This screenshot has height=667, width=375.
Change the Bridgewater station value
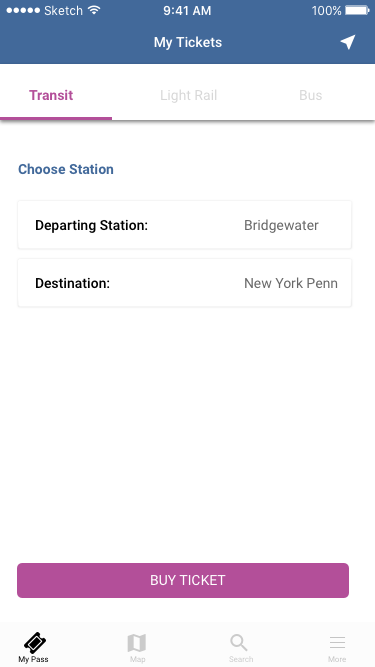click(281, 225)
